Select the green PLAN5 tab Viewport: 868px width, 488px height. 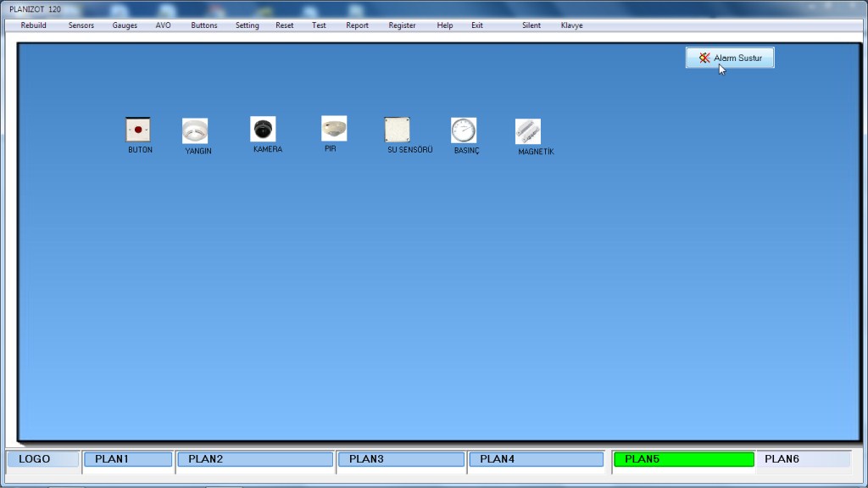click(x=683, y=459)
